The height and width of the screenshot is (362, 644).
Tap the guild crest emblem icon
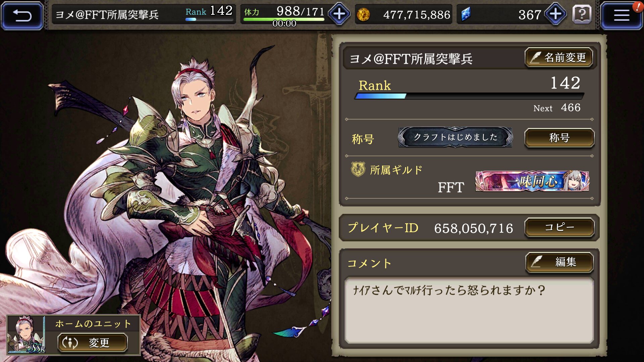(358, 169)
